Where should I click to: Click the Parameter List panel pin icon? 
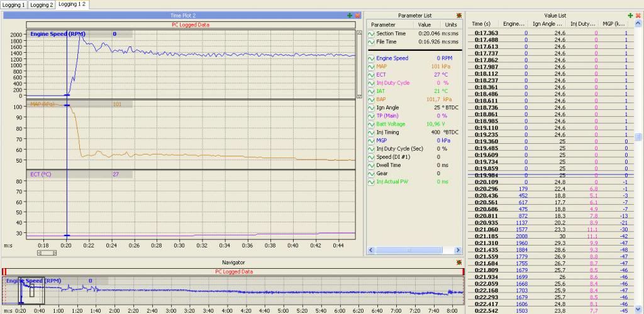pyautogui.click(x=459, y=15)
